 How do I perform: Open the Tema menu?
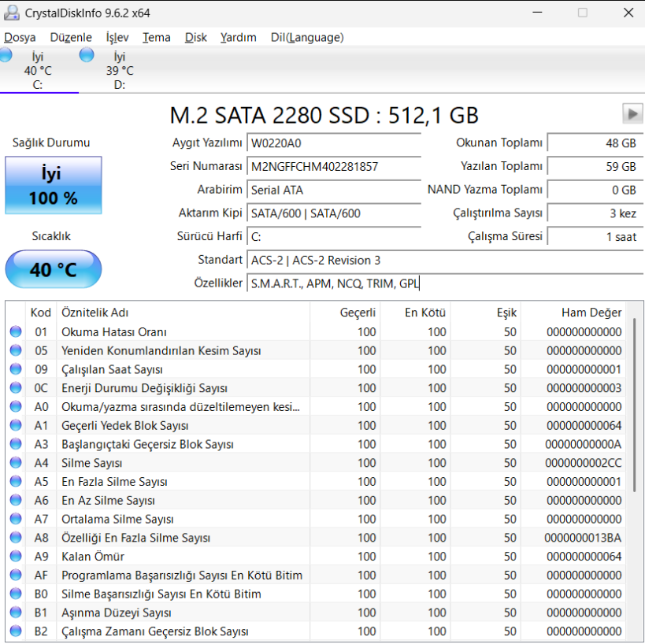pyautogui.click(x=156, y=38)
